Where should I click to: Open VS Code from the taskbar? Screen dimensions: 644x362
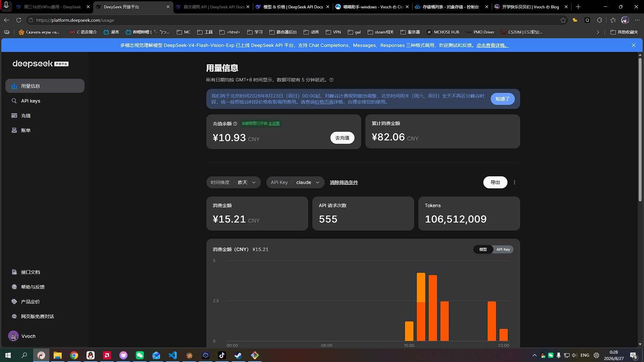point(173,355)
